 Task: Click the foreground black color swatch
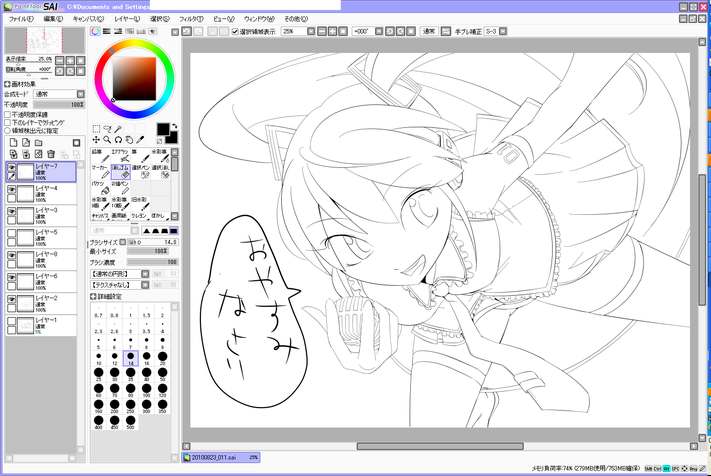click(x=163, y=129)
